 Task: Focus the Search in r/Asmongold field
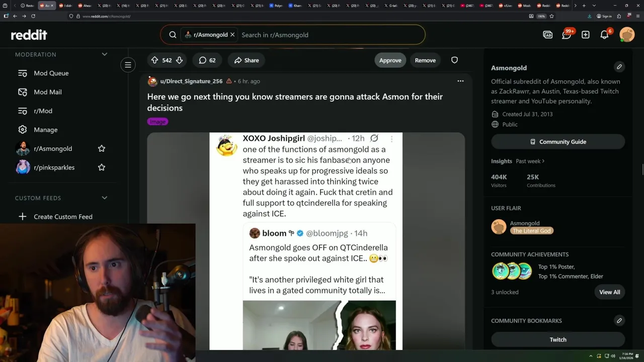pyautogui.click(x=330, y=35)
